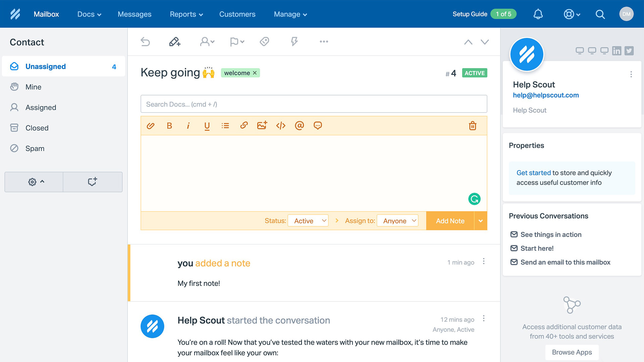
Task: Open the Setup Guide 1 of 5 progress
Action: click(484, 14)
